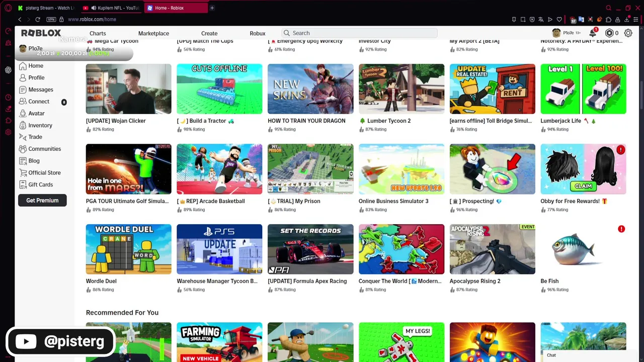Open Blog in sidebar

(x=29, y=161)
